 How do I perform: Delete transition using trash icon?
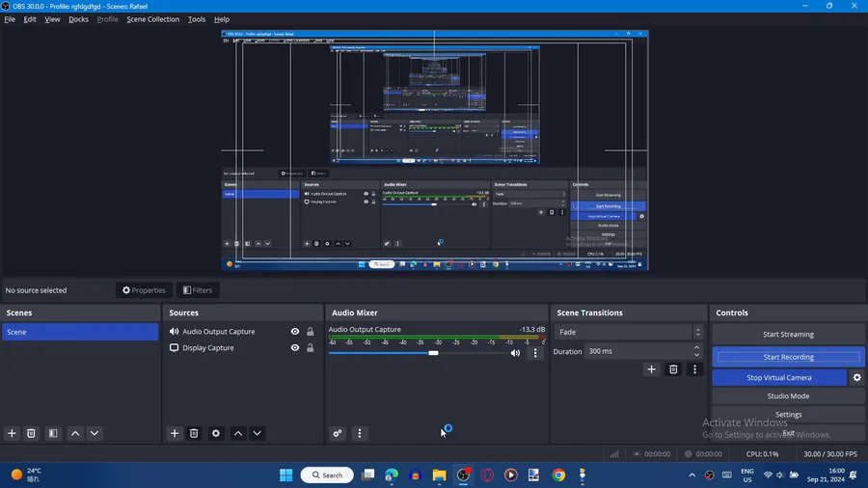tap(673, 369)
